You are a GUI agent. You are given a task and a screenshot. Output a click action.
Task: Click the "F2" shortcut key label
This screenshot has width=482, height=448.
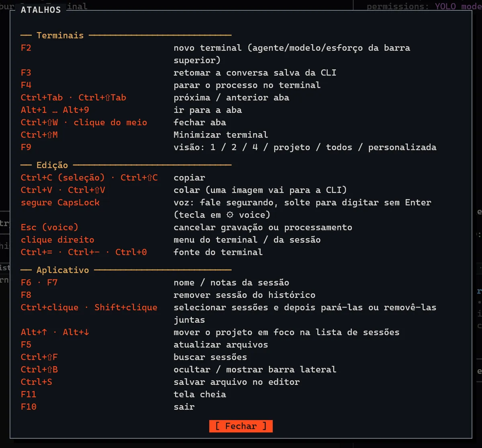pyautogui.click(x=26, y=48)
